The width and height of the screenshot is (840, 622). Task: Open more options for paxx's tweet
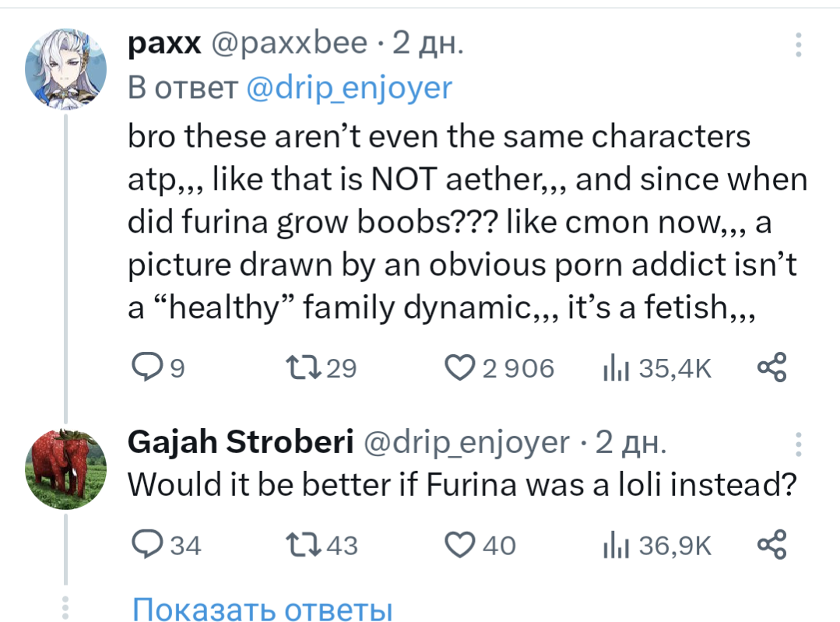798,45
